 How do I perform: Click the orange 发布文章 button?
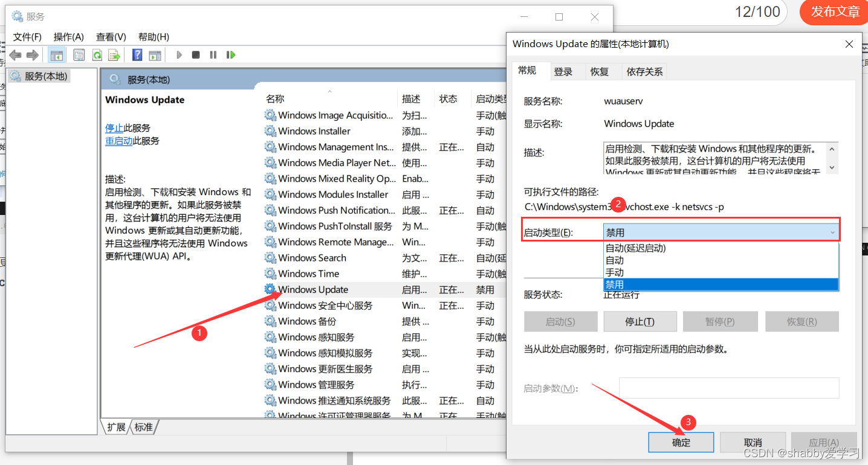pos(835,11)
